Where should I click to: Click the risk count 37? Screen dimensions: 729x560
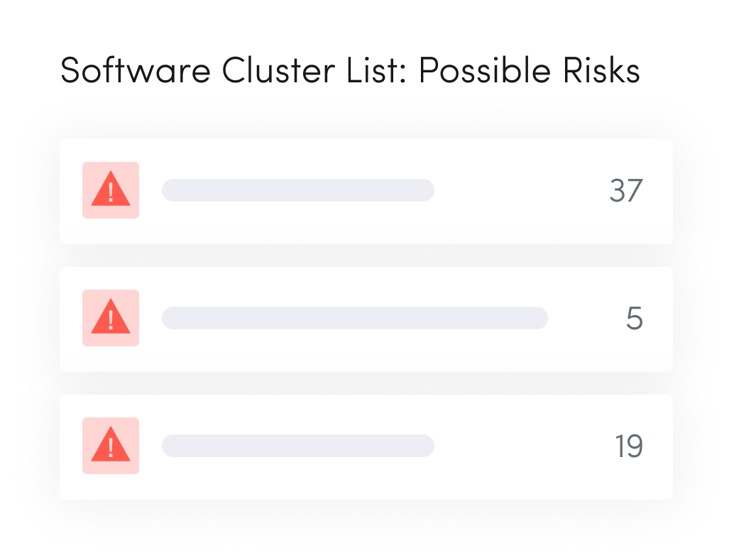coord(625,191)
